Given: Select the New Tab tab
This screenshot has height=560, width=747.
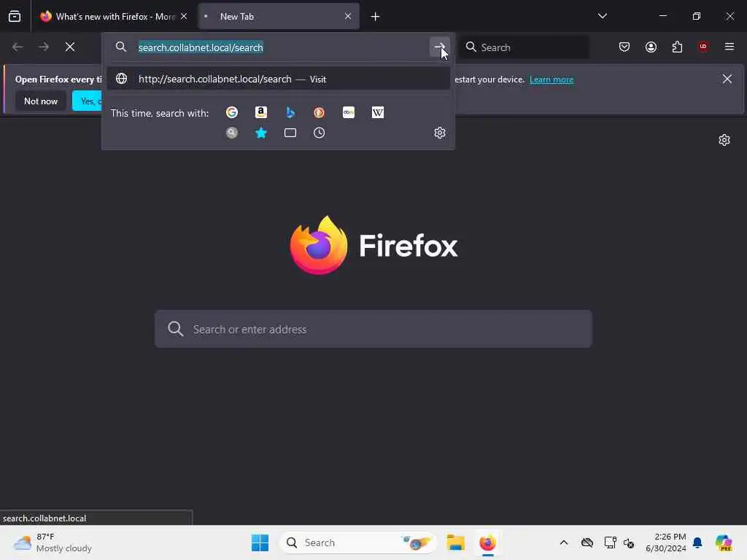Looking at the screenshot, I should (279, 17).
